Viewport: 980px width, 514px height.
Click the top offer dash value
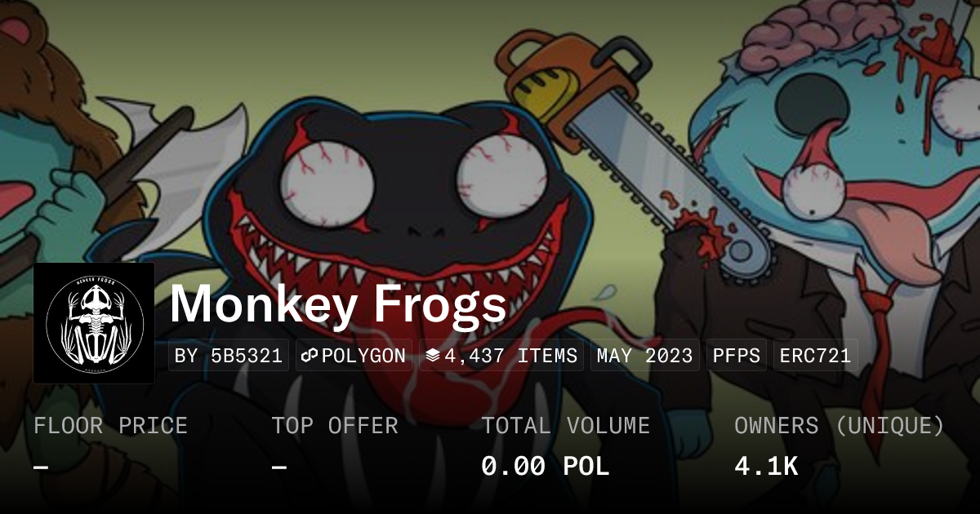click(x=279, y=467)
